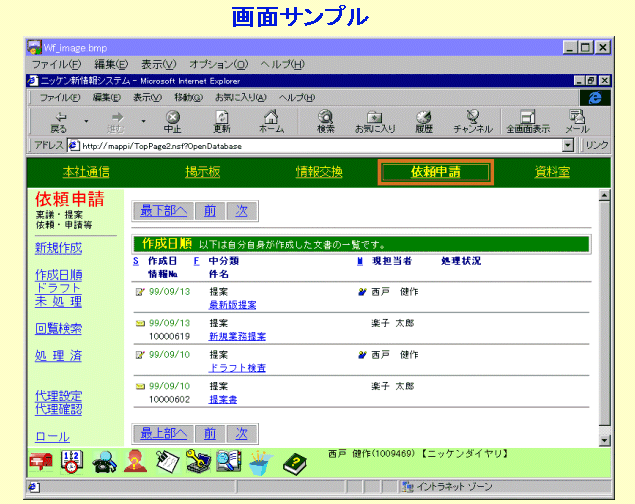Viewport: 635px width, 504px height.
Task: Click the telephone icon in bottom bar
Action: tap(104, 461)
